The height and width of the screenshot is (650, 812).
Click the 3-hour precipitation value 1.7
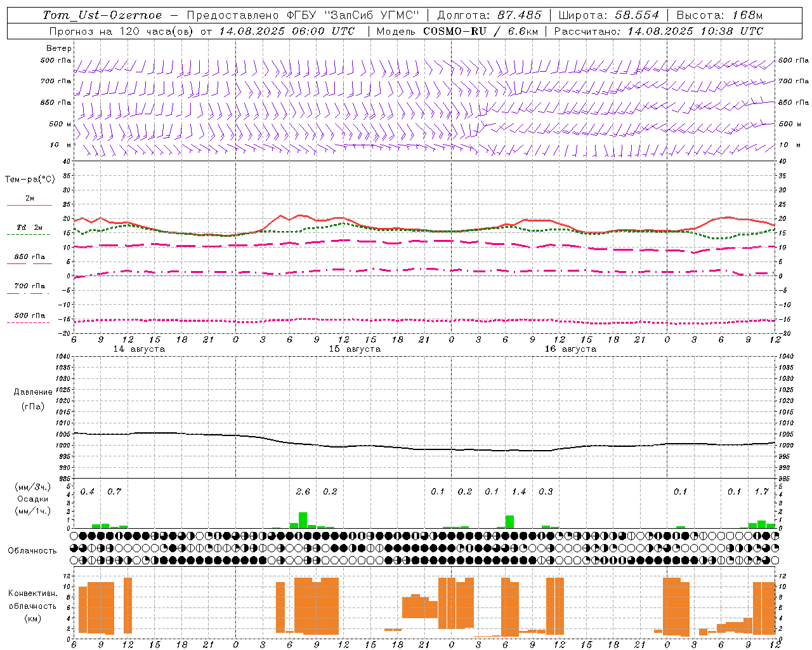(761, 492)
